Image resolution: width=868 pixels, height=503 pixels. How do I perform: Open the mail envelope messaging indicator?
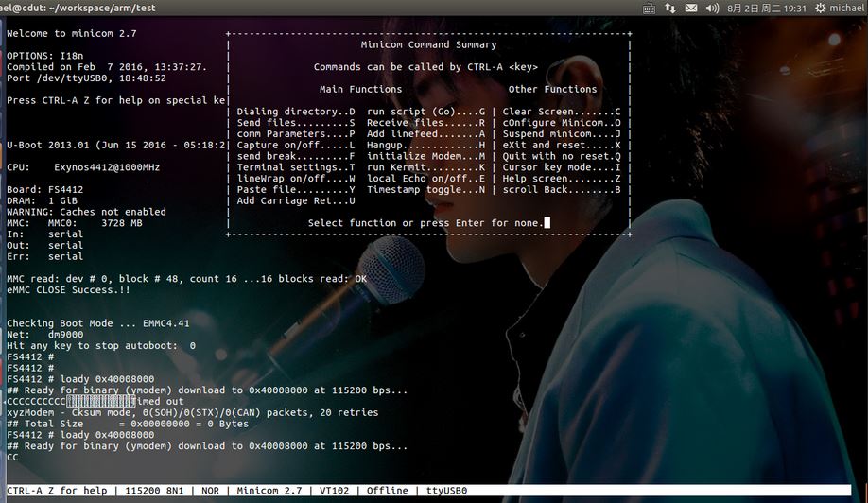[x=691, y=8]
